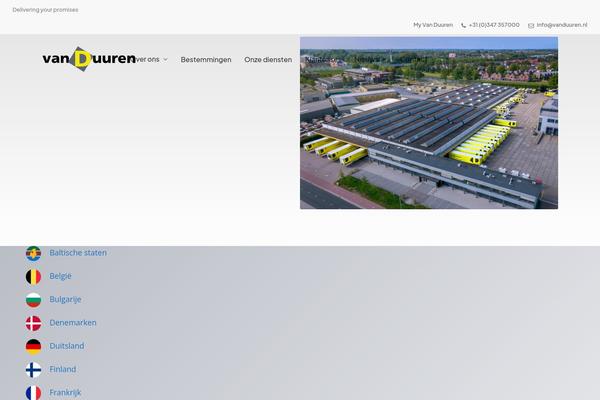Viewport: 600px width, 400px height.
Task: Click the Denmark flag icon
Action: click(x=33, y=323)
